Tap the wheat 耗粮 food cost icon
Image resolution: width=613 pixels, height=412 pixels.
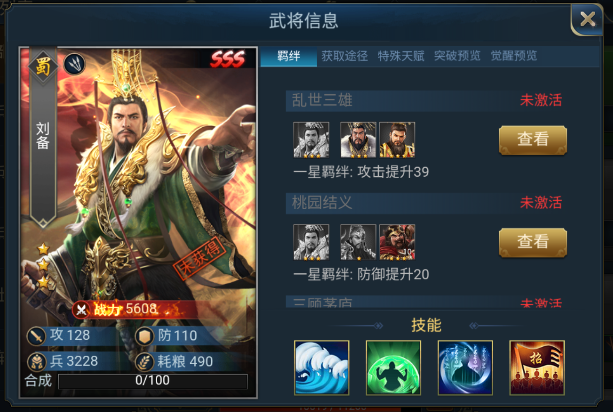click(x=145, y=362)
